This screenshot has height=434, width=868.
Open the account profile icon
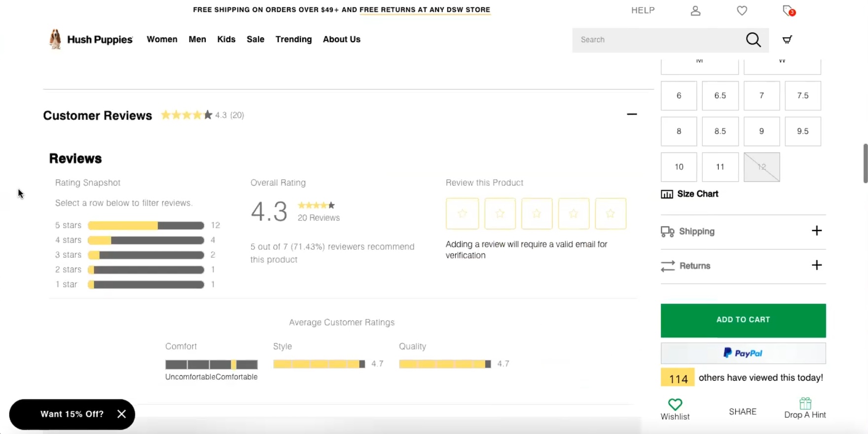click(x=695, y=10)
